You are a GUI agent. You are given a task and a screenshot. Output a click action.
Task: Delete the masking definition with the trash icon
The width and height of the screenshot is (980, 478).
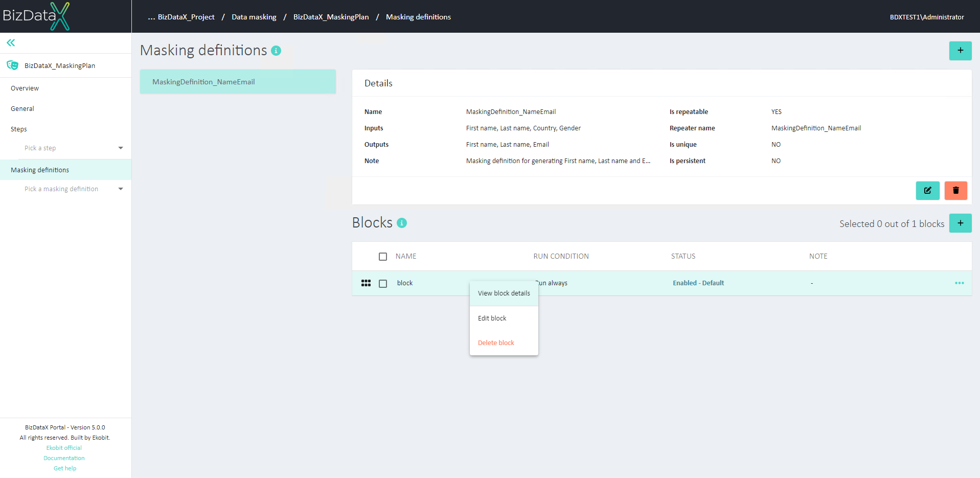pyautogui.click(x=955, y=191)
